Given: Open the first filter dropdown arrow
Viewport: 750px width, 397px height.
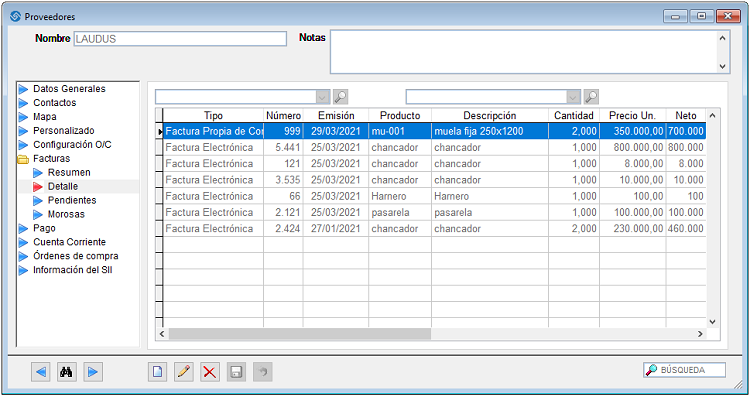Looking at the screenshot, I should click(323, 97).
